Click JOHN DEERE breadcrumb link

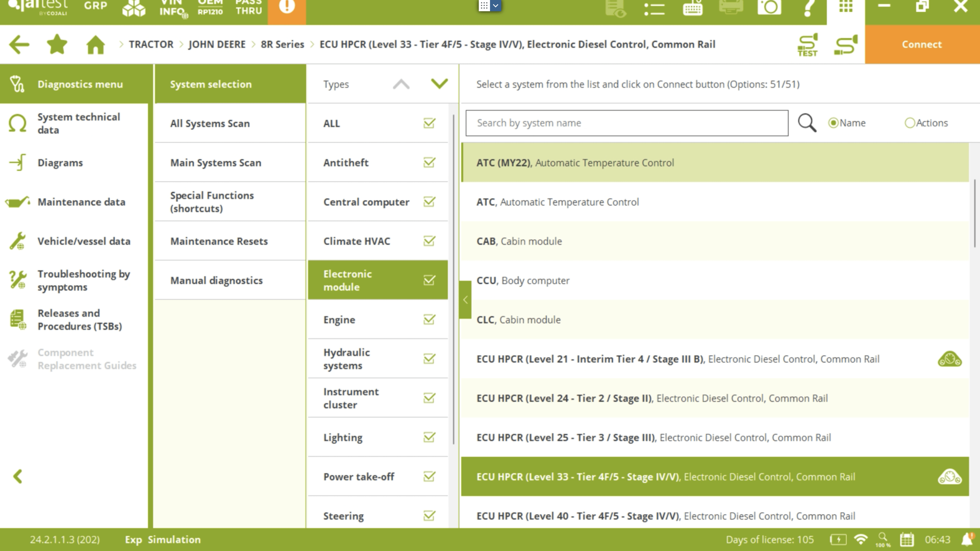(217, 44)
